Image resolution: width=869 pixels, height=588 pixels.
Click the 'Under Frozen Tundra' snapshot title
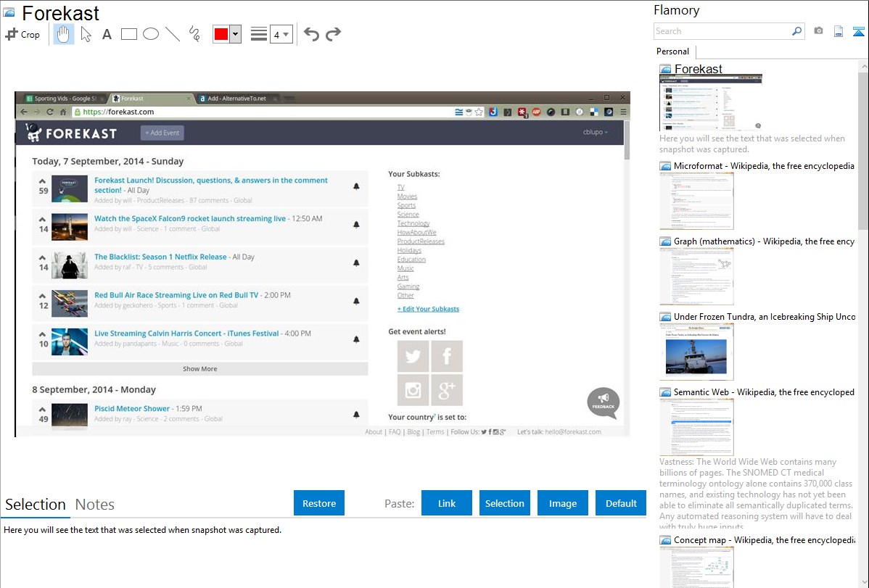765,317
